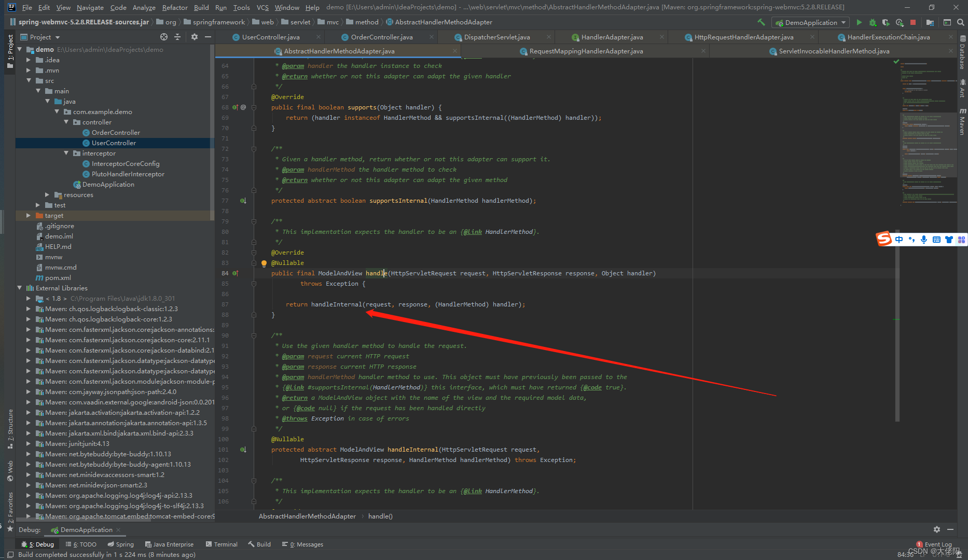Image resolution: width=968 pixels, height=560 pixels.
Task: Toggle the Project side tool window button
Action: [x=10, y=52]
